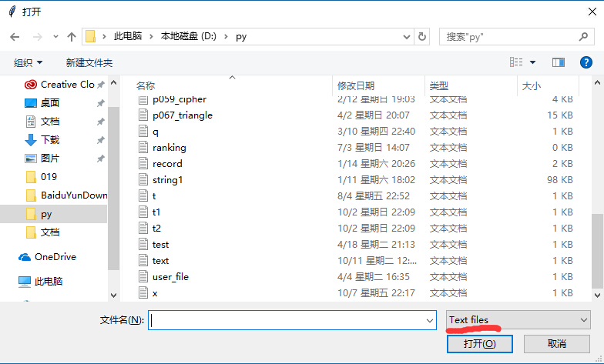
Task: Click the search magnifier icon
Action: point(584,36)
